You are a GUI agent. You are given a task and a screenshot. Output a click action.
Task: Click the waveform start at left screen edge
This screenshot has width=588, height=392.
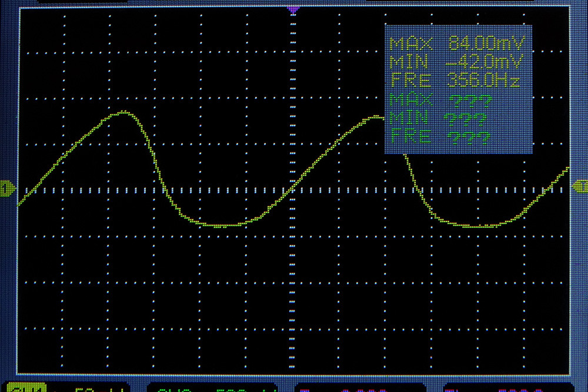tap(19, 205)
